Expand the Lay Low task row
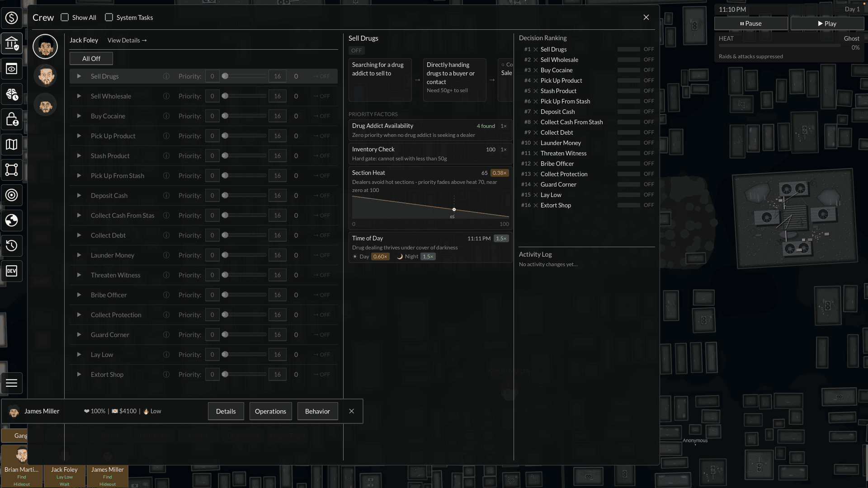The image size is (868, 488). click(x=79, y=355)
